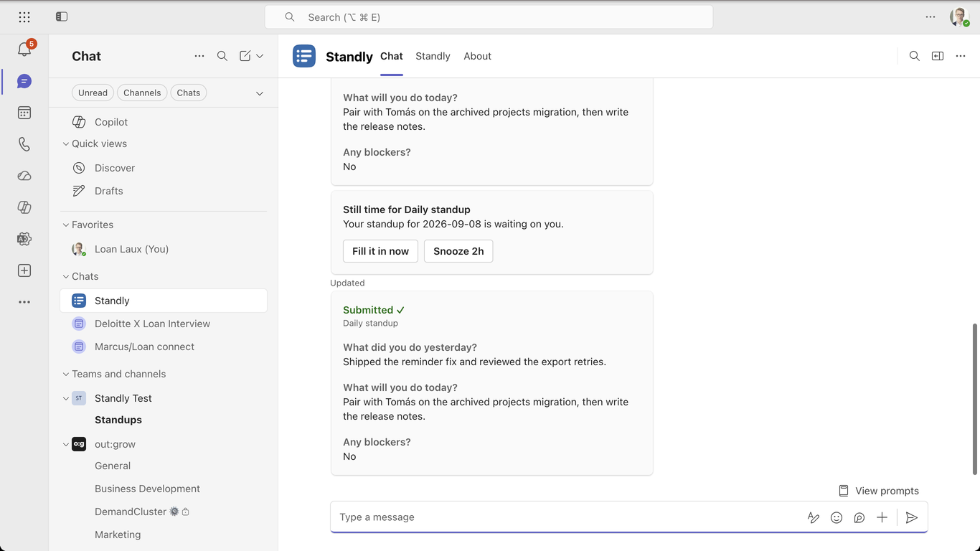
Task: Open the Calls phone icon
Action: 24,144
